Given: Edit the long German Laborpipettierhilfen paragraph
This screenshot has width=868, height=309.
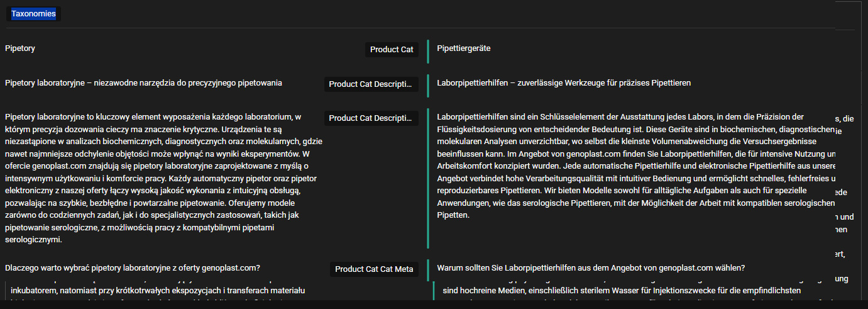Looking at the screenshot, I should 635,166.
